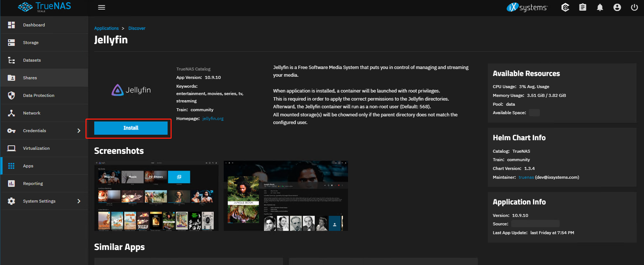
Task: Open Virtualization menu item
Action: click(x=44, y=148)
